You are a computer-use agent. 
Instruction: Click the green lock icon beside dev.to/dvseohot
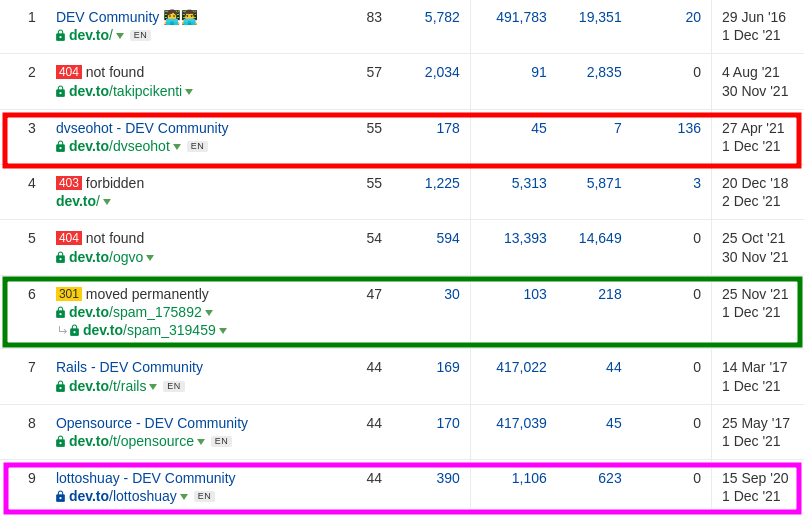point(61,147)
